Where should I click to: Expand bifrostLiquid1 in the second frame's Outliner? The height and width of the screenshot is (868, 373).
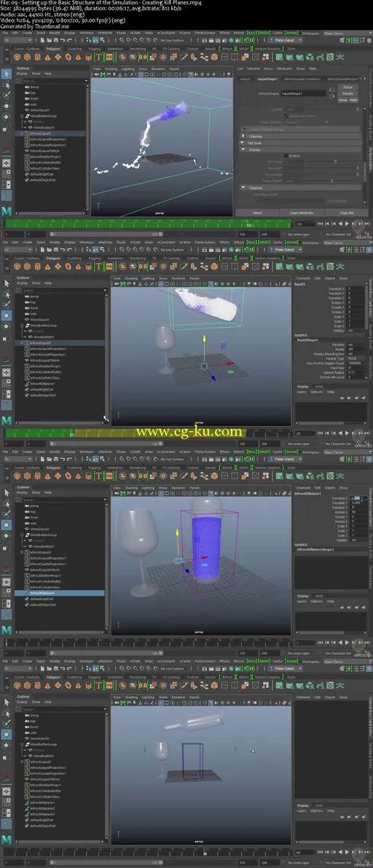coord(22,343)
